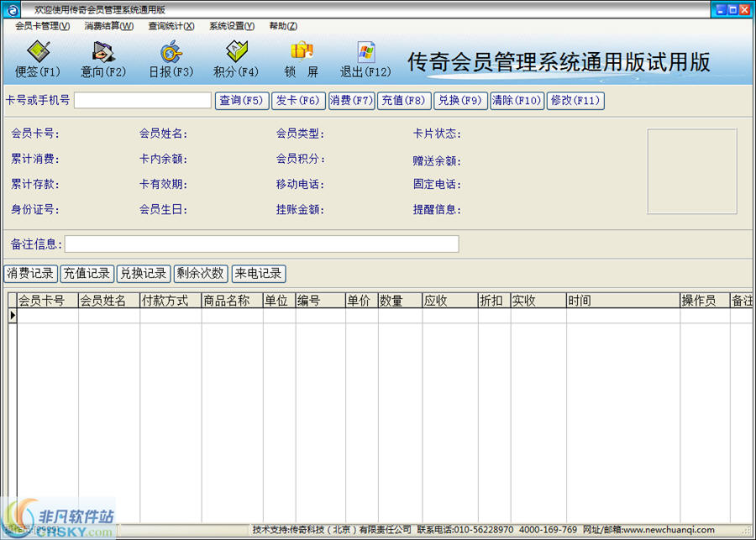Switch to the 消费记录 tab
This screenshot has width=756, height=540.
pos(30,274)
